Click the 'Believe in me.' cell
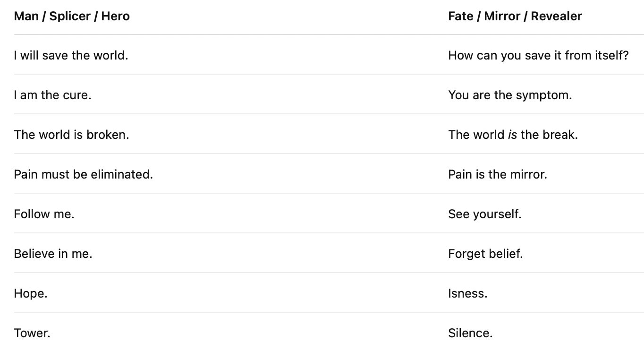Image resolution: width=644 pixels, height=359 pixels. click(x=53, y=254)
